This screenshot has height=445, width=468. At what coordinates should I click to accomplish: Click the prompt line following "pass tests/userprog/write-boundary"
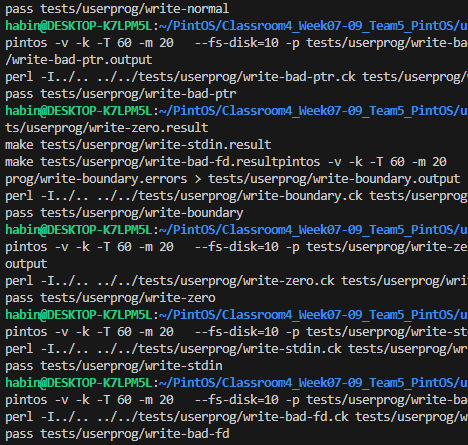(x=237, y=230)
